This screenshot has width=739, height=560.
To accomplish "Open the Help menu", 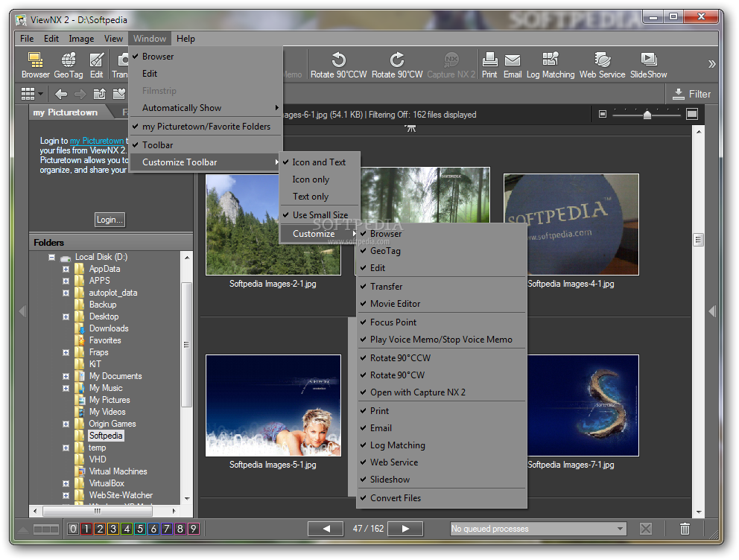I will tap(185, 39).
